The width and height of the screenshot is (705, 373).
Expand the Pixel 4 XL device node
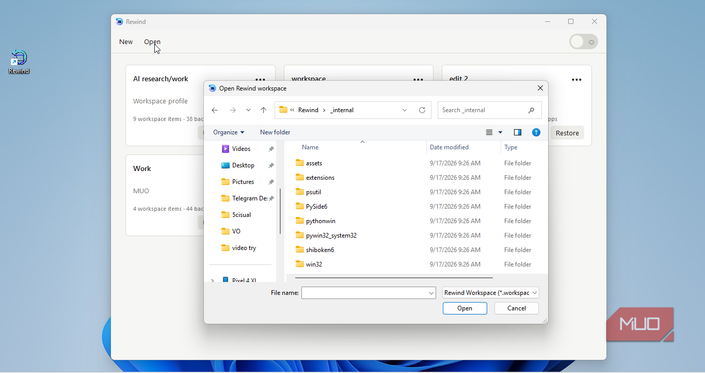(x=213, y=280)
